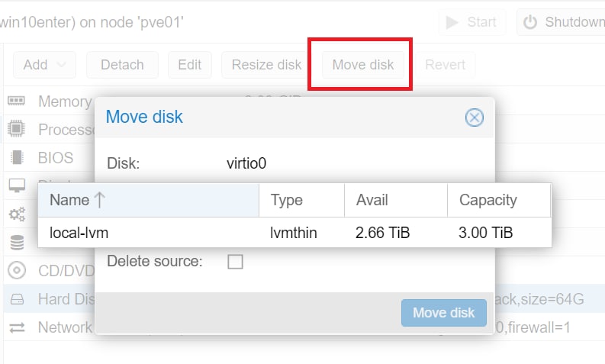Viewport: 605px width, 364px height.
Task: Click the Memory RAM icon
Action: [x=16, y=101]
